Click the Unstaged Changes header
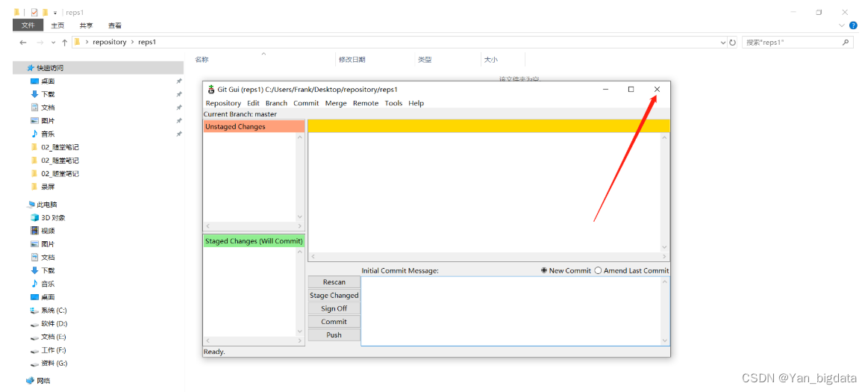 pyautogui.click(x=254, y=126)
